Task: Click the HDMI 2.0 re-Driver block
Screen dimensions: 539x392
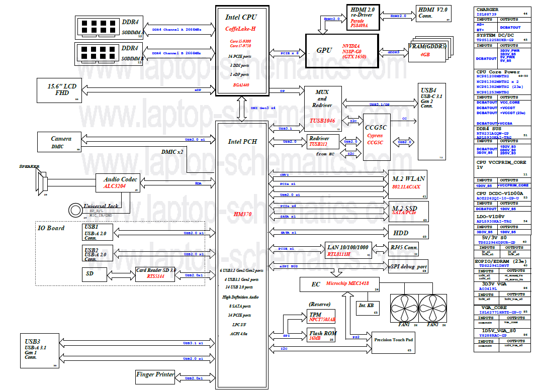Action: point(363,18)
